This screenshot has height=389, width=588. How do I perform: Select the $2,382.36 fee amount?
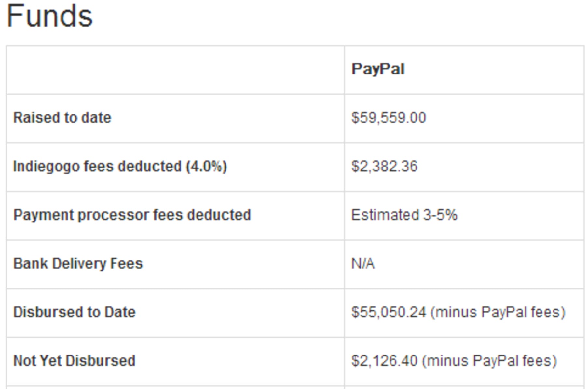pos(384,167)
